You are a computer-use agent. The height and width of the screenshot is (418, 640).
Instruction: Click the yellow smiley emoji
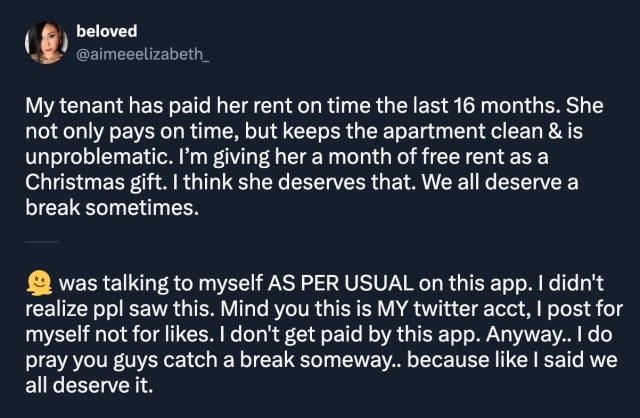tap(43, 286)
